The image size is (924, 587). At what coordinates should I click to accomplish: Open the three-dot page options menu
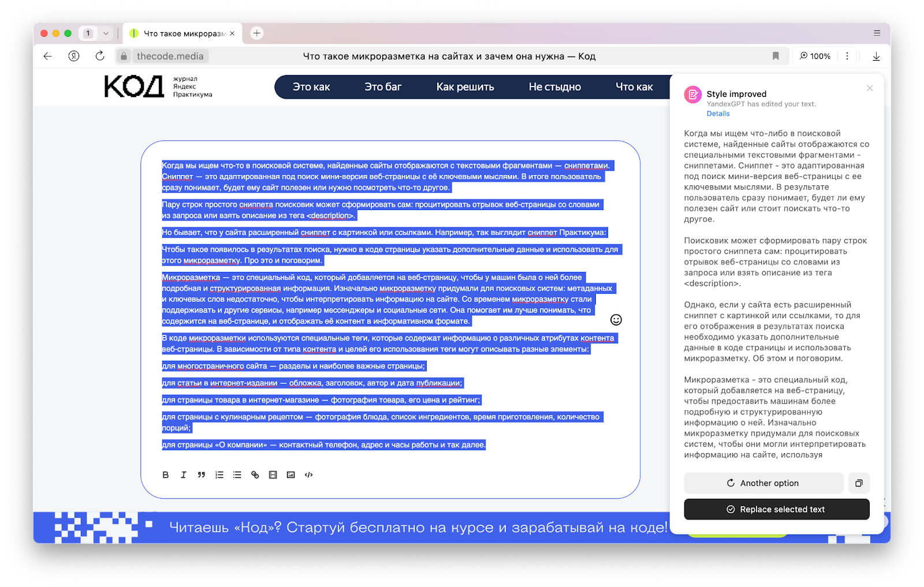[x=847, y=56]
